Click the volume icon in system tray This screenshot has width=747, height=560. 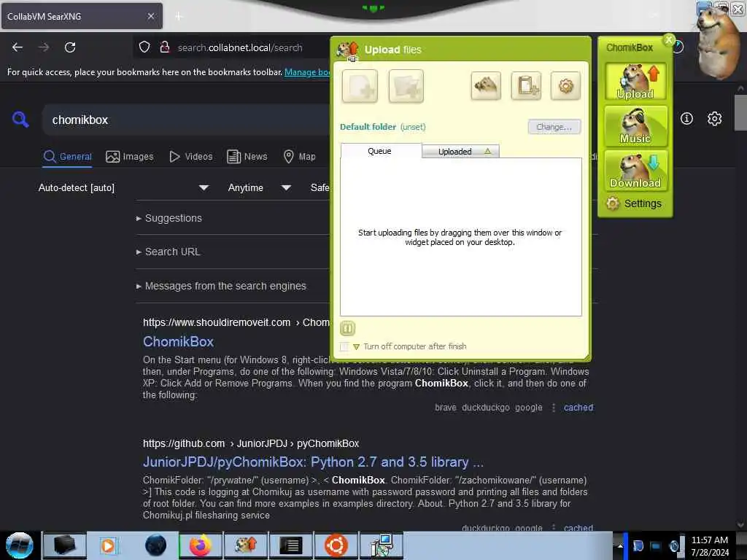(x=674, y=545)
